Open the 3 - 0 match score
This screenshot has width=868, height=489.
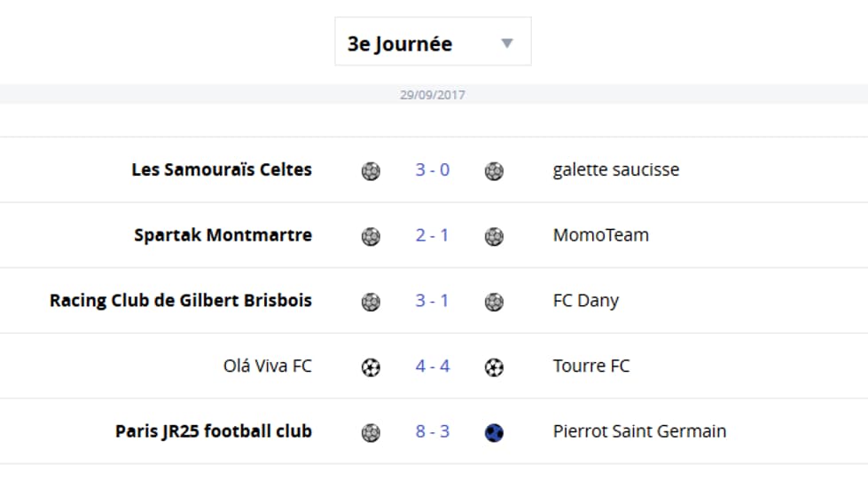click(x=433, y=170)
